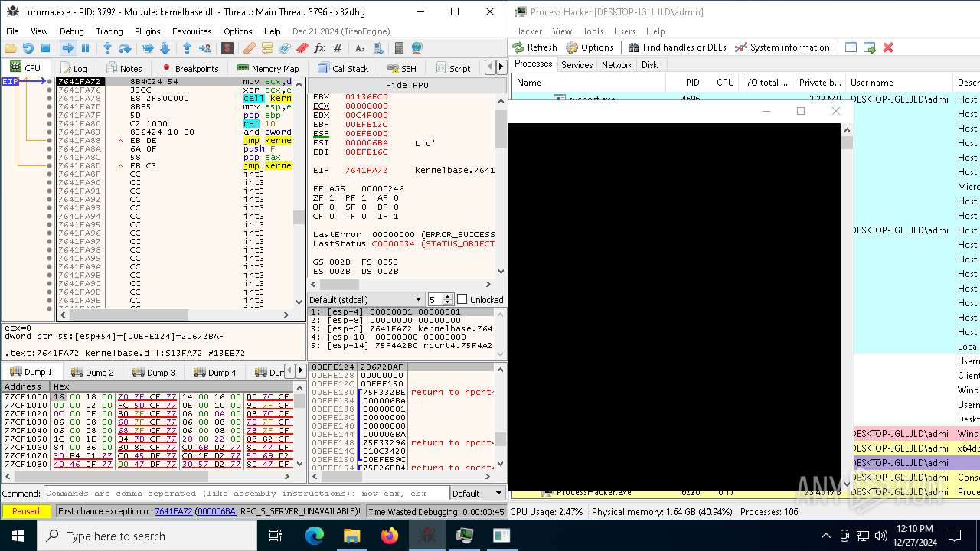Open the Default command type dropdown
Screen dimensions: 980x551
pyautogui.click(x=476, y=493)
